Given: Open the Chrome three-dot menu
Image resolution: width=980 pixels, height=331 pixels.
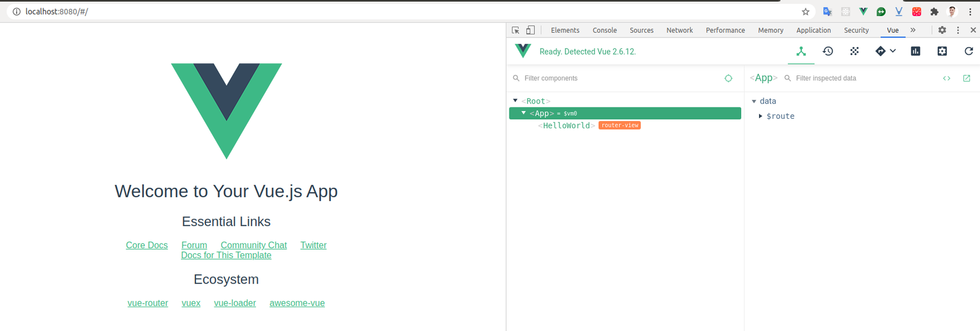Looking at the screenshot, I should coord(970,11).
